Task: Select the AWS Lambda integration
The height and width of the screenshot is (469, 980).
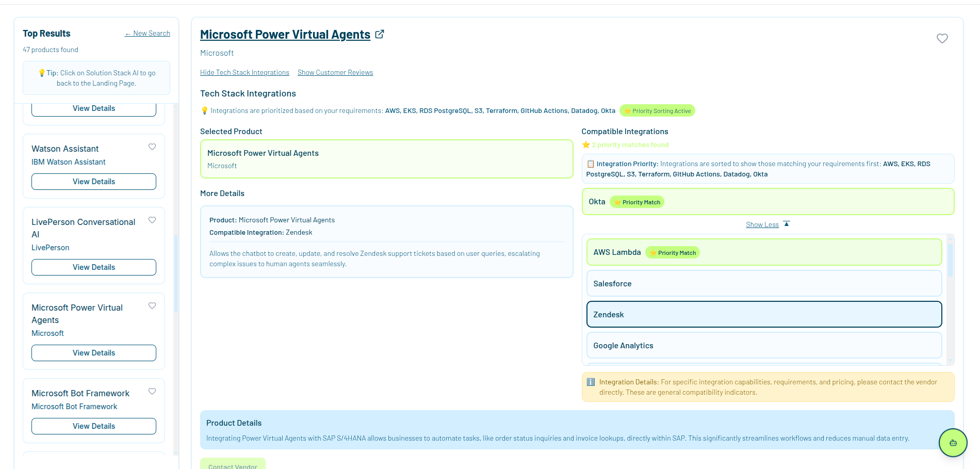Action: pos(764,252)
